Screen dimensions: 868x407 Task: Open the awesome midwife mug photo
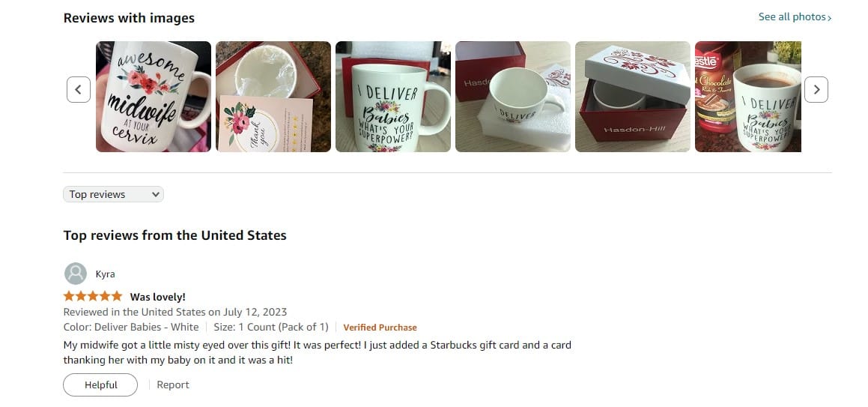[154, 97]
